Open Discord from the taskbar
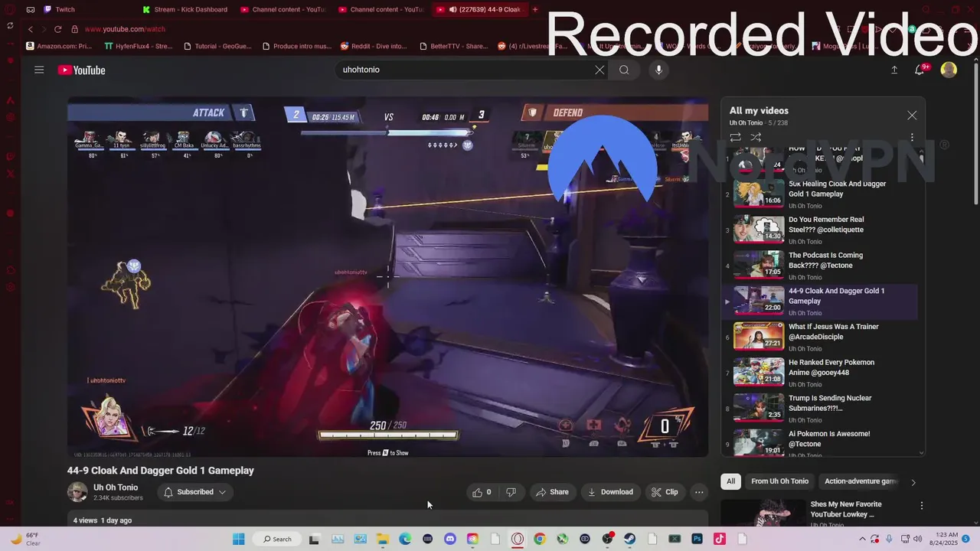This screenshot has width=980, height=551. (449, 539)
